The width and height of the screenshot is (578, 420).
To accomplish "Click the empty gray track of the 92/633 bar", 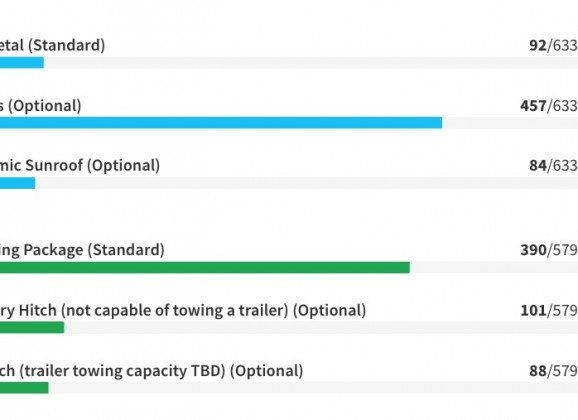I will click(311, 63).
